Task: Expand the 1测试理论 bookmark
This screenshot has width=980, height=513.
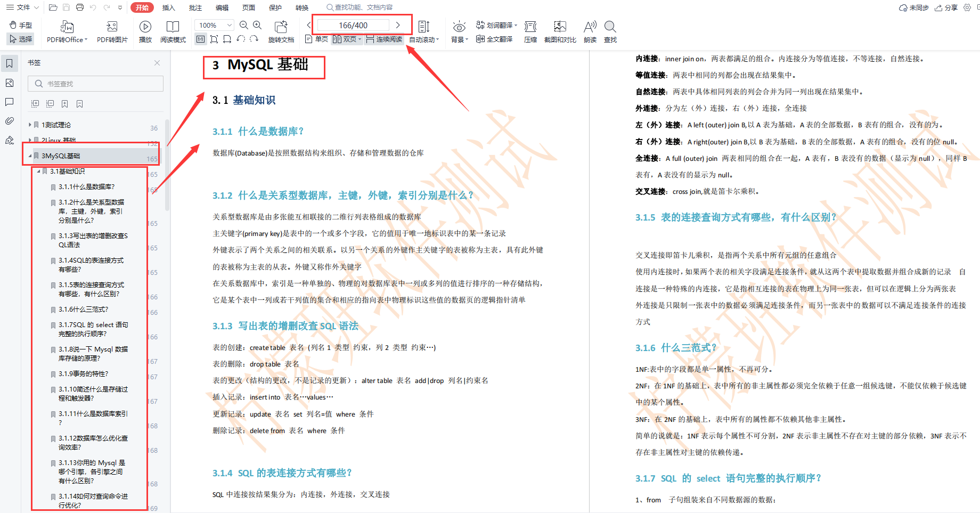Action: coord(30,125)
